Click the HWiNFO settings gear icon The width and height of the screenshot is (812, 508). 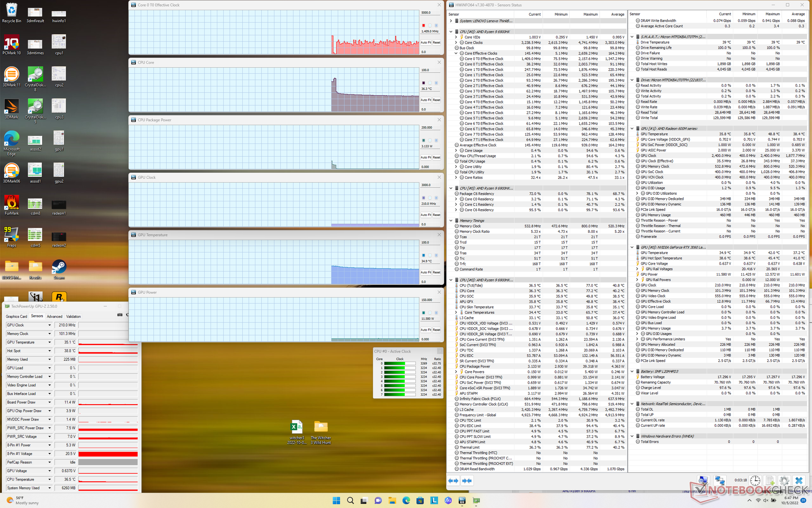[x=784, y=481]
